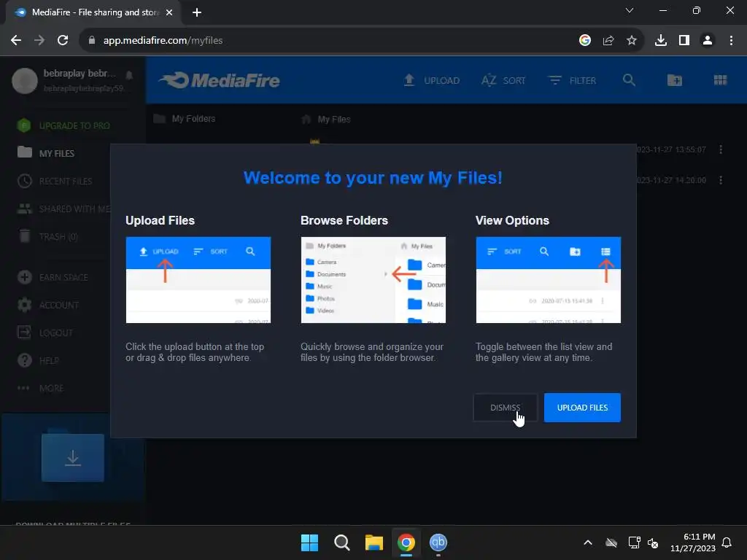Share this page from address bar

[608, 41]
